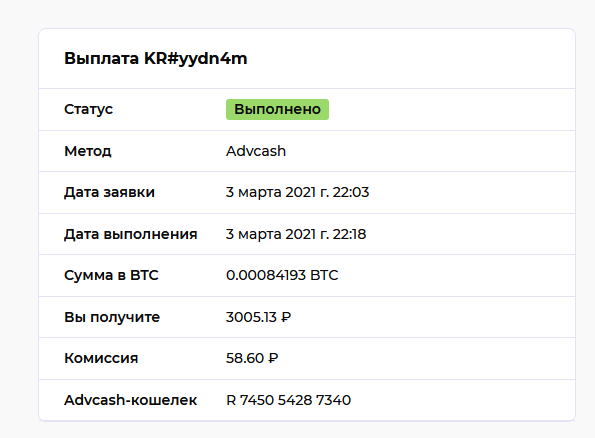
Task: Click the green Выполнено status badge
Action: pos(277,109)
